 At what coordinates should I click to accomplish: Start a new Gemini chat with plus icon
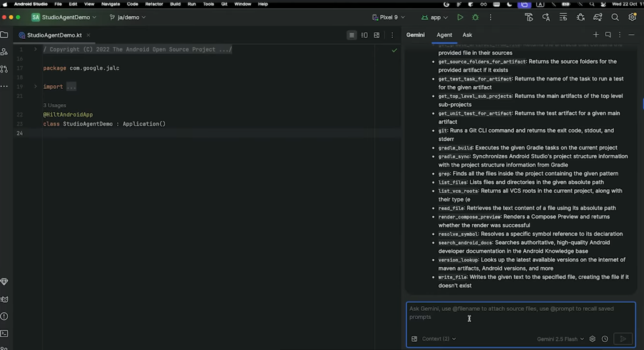point(595,35)
